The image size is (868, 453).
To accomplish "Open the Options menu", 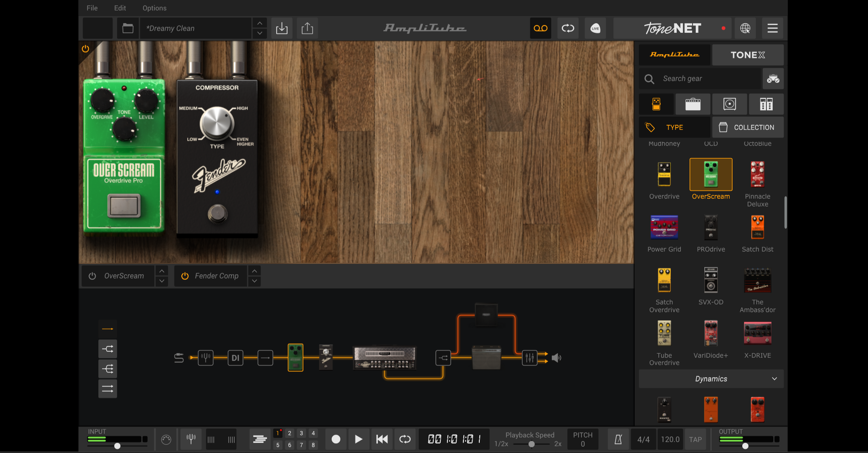I will click(154, 8).
